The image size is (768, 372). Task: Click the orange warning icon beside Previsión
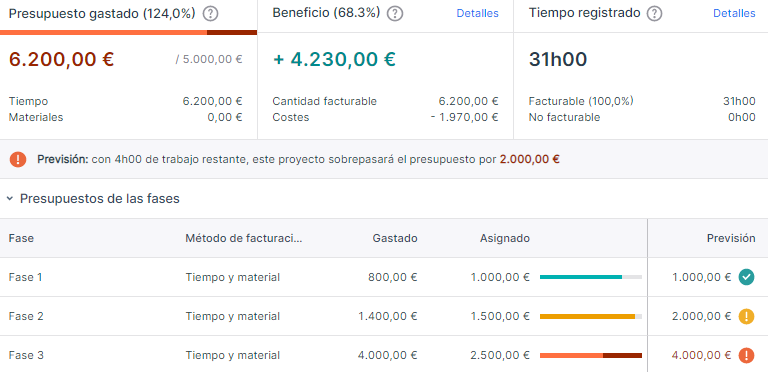[x=18, y=159]
